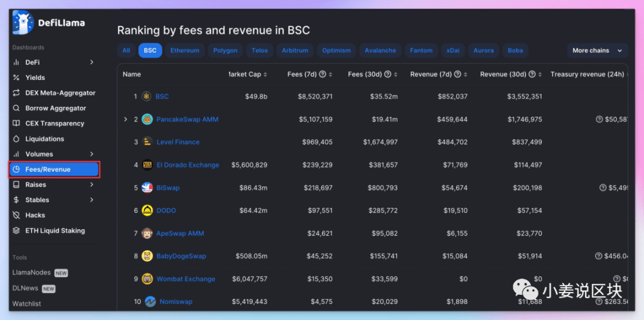Screen dimensions: 644x320
Task: Expand the Volumes sidebar submenu arrow
Action: (92, 154)
